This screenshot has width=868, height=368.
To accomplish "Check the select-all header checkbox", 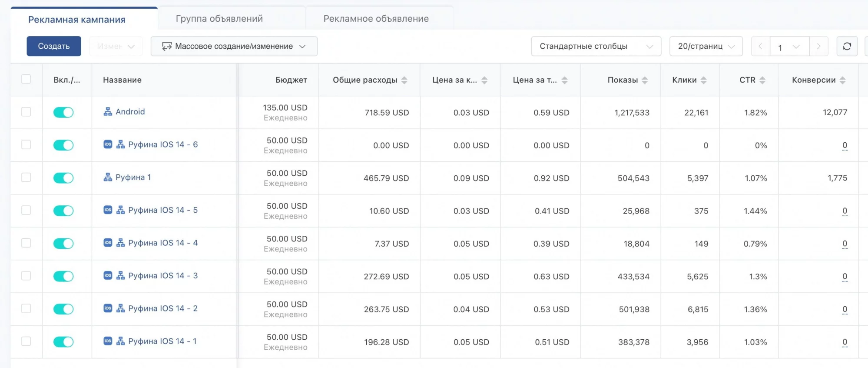I will pyautogui.click(x=26, y=79).
